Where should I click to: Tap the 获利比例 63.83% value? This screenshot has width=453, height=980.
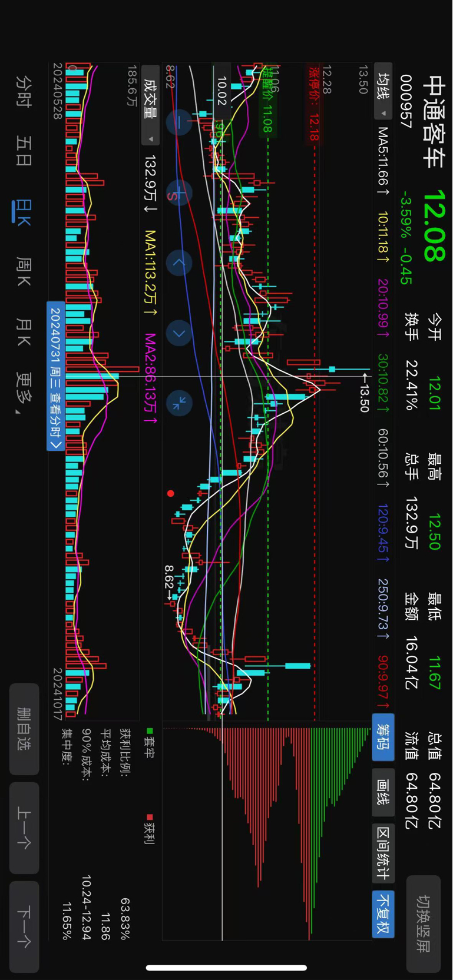point(125,835)
